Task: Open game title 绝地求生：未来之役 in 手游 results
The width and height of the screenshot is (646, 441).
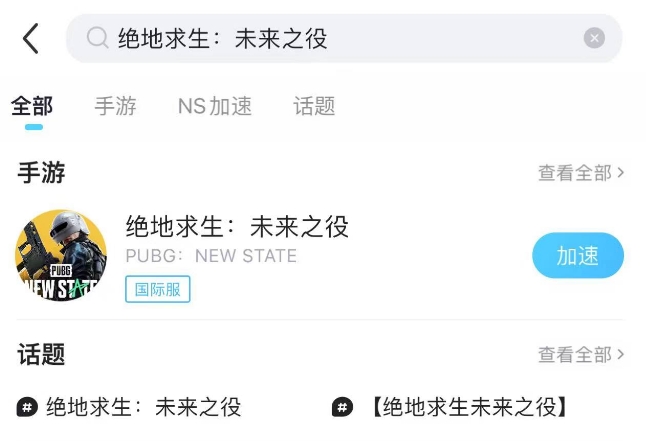Action: [x=237, y=227]
